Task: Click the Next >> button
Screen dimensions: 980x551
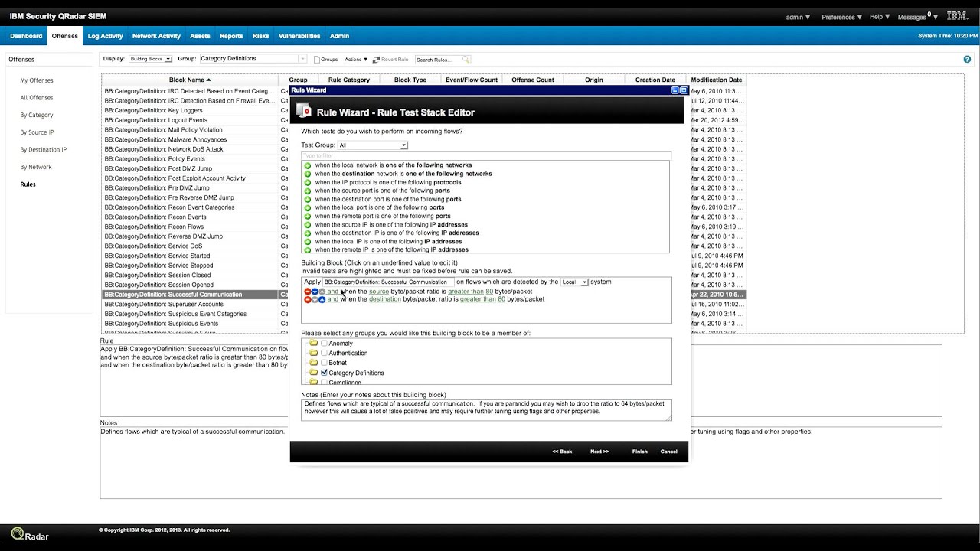Action: [x=599, y=452]
